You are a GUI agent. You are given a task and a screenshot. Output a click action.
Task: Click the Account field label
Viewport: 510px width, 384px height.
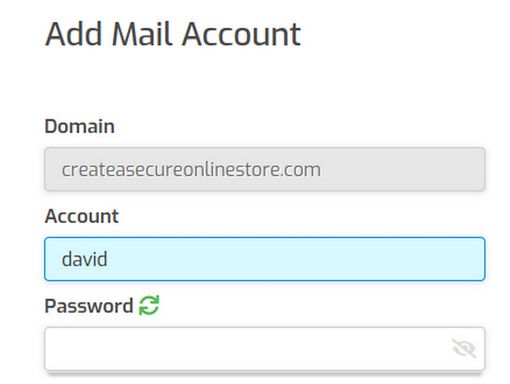point(82,216)
